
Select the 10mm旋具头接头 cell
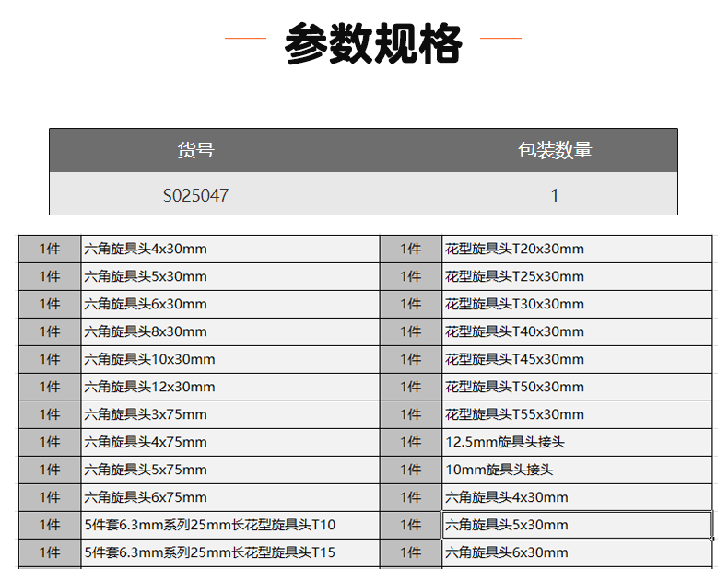tap(577, 470)
